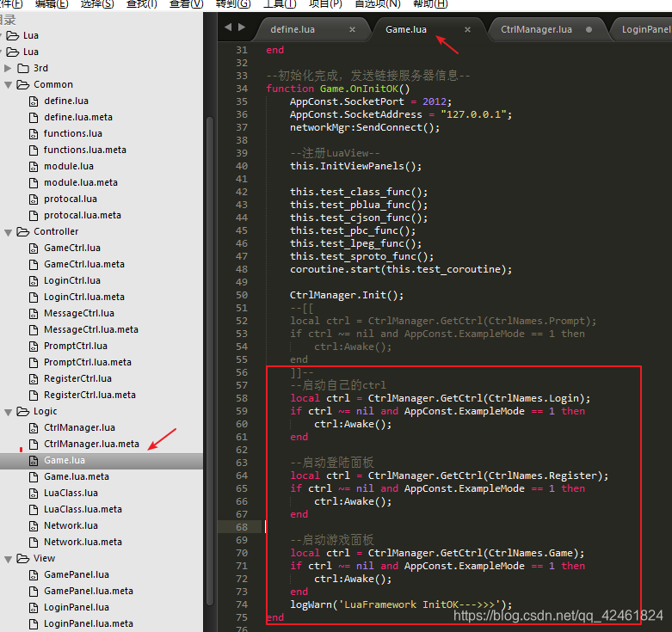Place cursor on logWarn line 74
The image size is (672, 632).
coord(401,604)
